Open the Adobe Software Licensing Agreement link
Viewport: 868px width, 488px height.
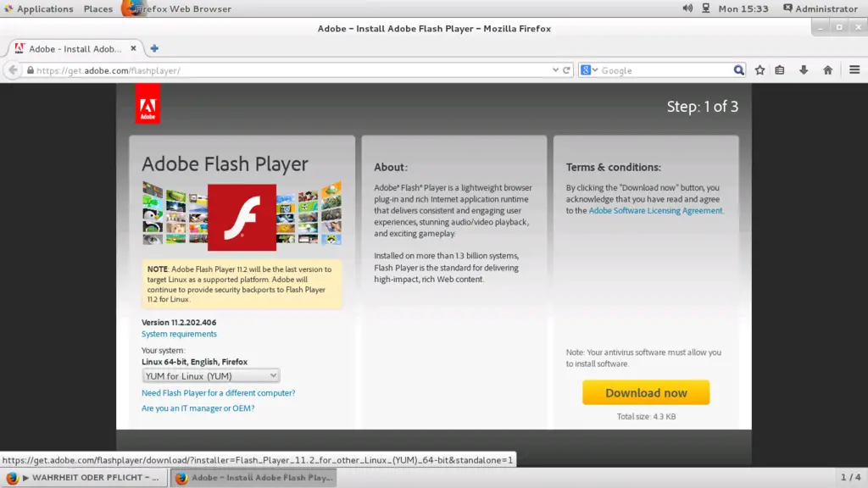pos(656,211)
